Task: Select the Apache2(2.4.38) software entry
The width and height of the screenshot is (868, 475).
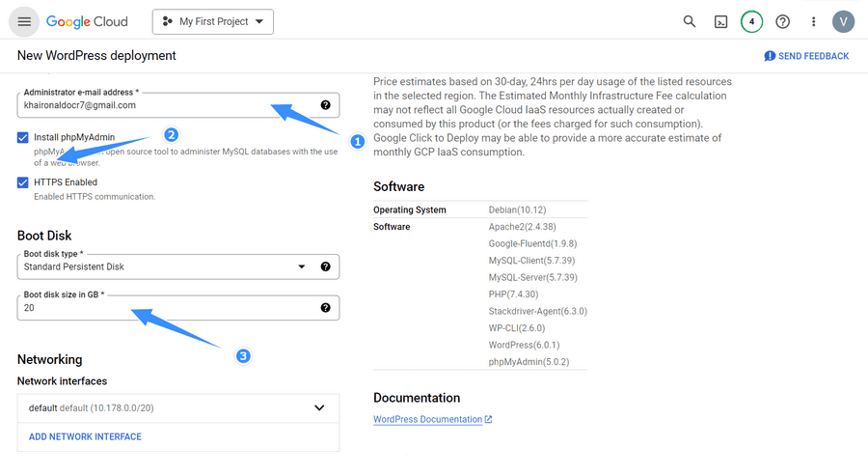Action: click(x=522, y=227)
